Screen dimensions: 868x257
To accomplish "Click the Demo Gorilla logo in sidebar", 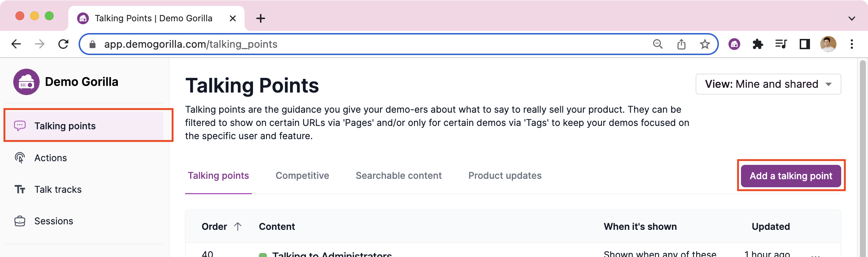I will (26, 82).
